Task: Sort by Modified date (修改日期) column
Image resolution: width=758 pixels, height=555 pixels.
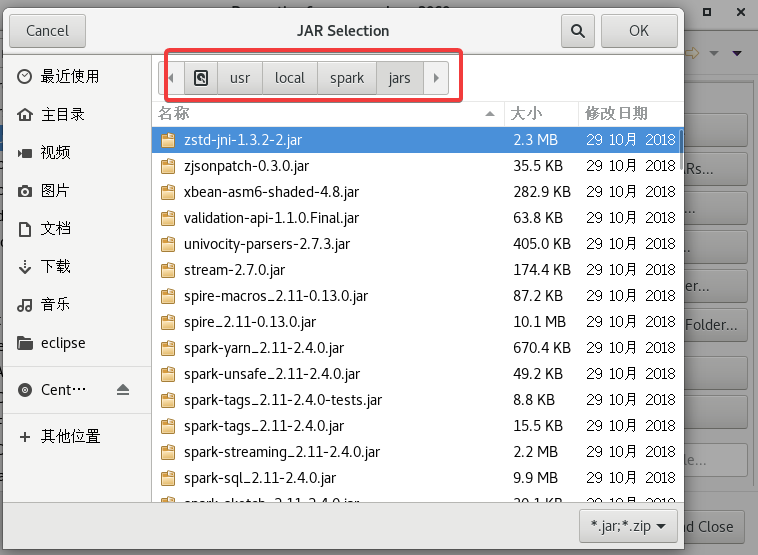Action: pos(631,114)
